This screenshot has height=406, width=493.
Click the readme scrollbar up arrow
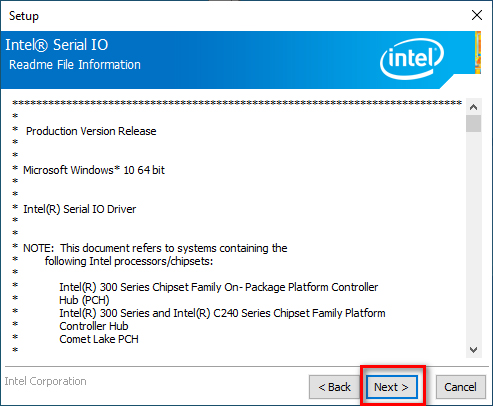tap(473, 107)
